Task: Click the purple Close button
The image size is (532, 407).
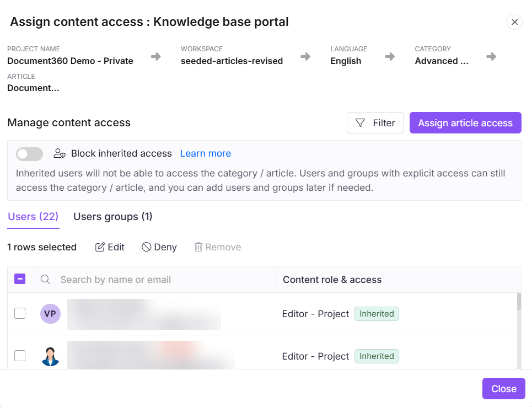Action: (504, 389)
